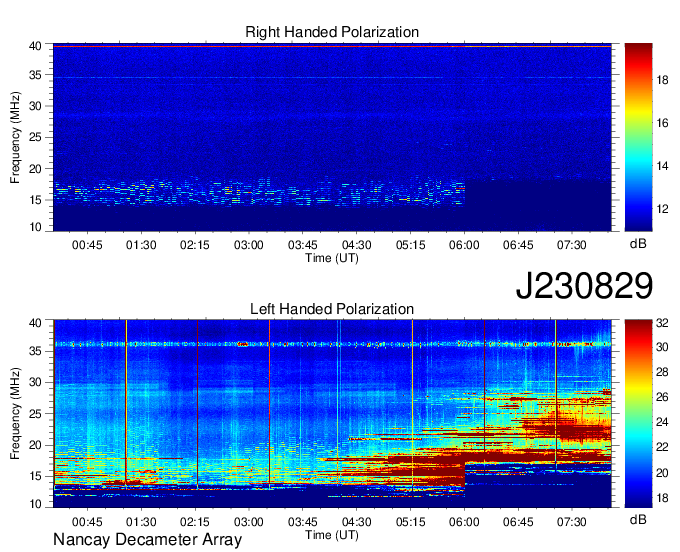Click 07:30 tick on left-handed plot time axis
This screenshot has height=552, width=680.
click(x=572, y=522)
